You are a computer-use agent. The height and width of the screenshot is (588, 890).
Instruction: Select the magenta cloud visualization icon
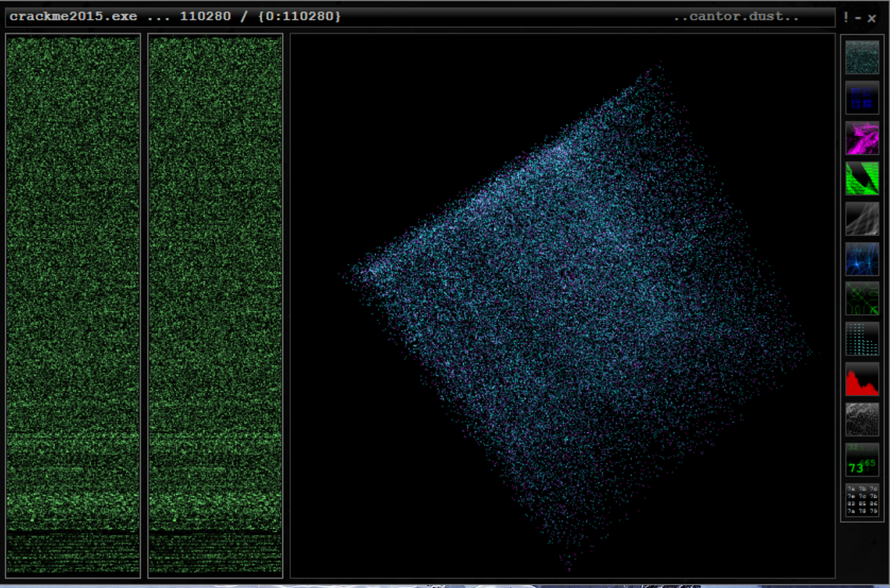click(862, 138)
